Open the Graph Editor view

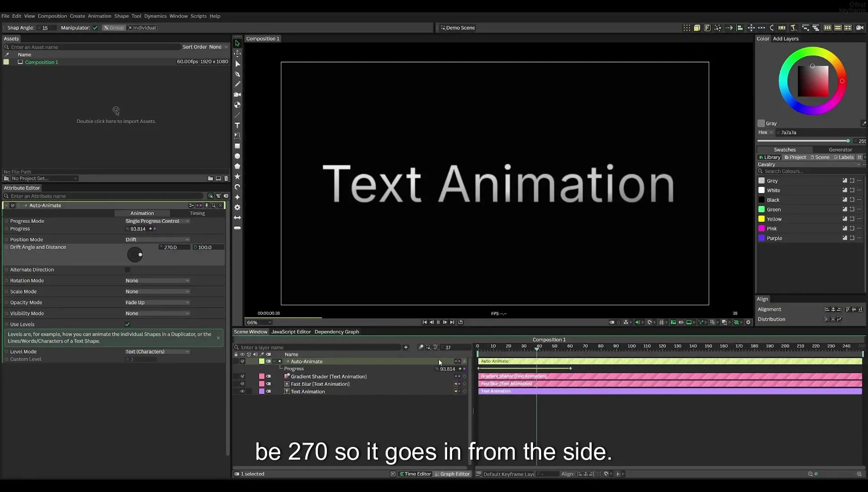click(x=452, y=474)
